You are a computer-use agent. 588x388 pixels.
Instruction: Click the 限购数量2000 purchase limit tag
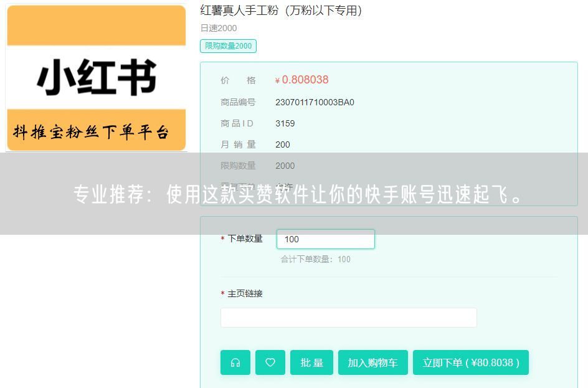click(x=228, y=45)
